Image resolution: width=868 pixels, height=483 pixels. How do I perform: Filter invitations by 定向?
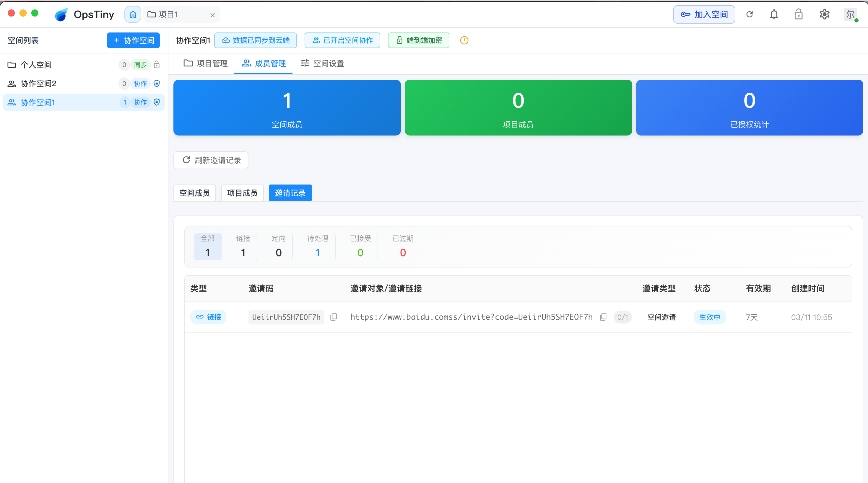(x=279, y=246)
